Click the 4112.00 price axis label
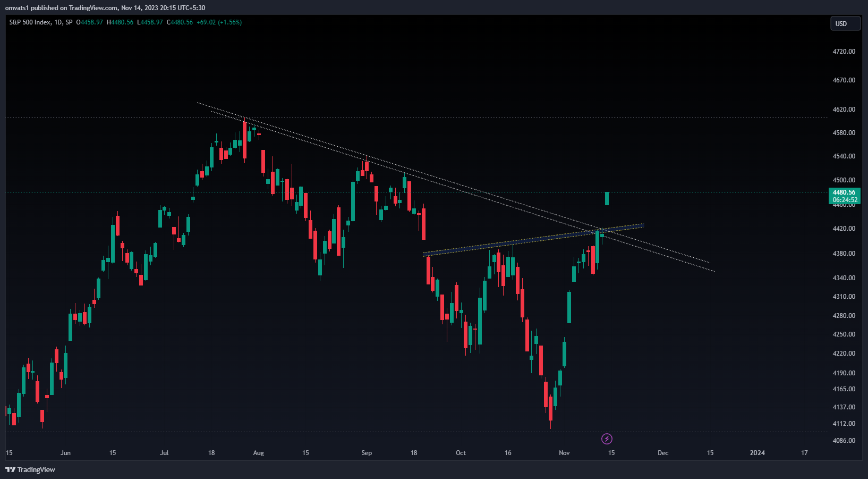This screenshot has height=479, width=868. (x=844, y=424)
